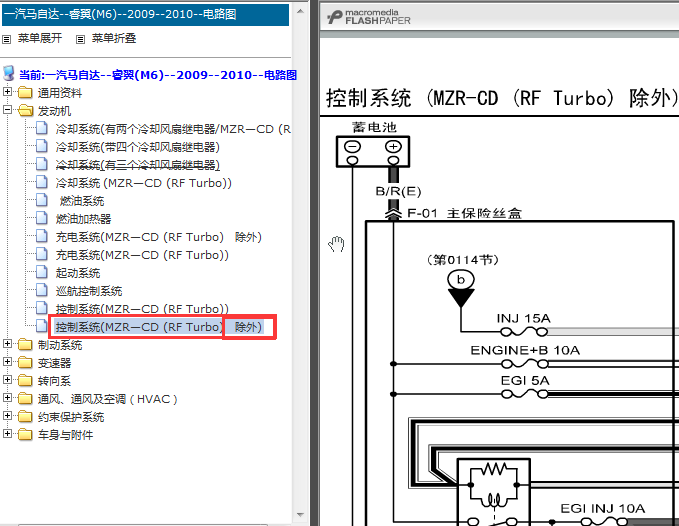Open 充电系统(MZR-CD (RF Turbo)) document
Image resolution: width=679 pixels, height=526 pixels.
[x=142, y=255]
